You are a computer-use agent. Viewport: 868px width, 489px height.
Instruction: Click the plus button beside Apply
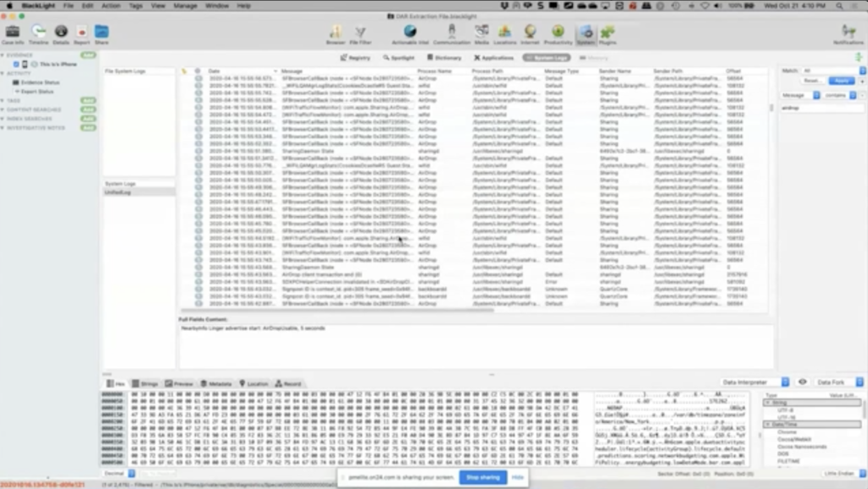[x=862, y=81]
